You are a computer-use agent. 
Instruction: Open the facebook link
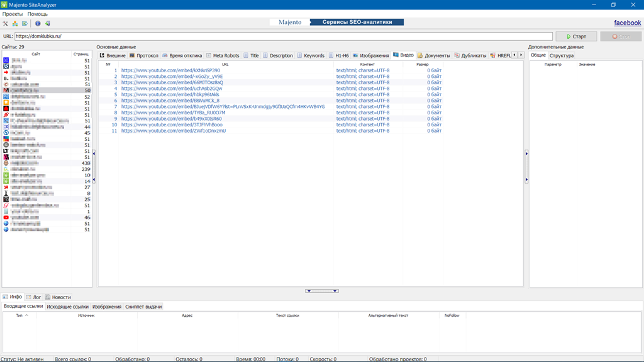(627, 22)
